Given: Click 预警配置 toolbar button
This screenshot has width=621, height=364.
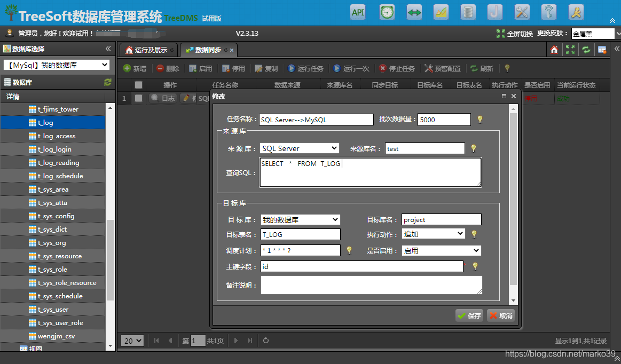Looking at the screenshot, I should pos(442,68).
